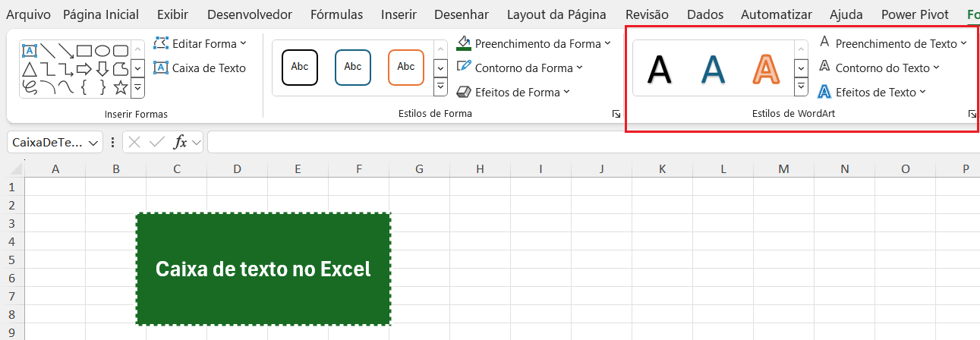The height and width of the screenshot is (340, 980).
Task: Click the fx insert function icon
Action: tap(180, 142)
